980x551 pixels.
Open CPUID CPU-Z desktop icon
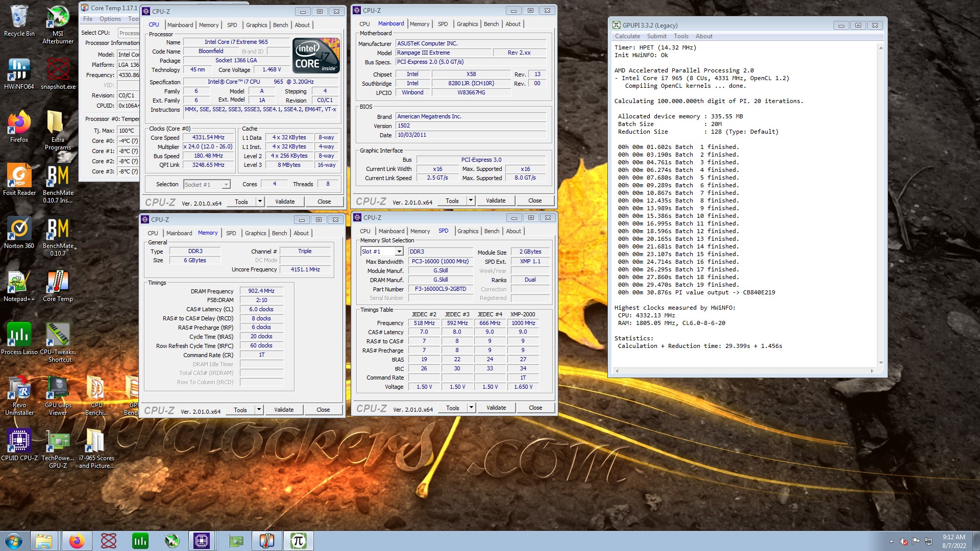[19, 445]
